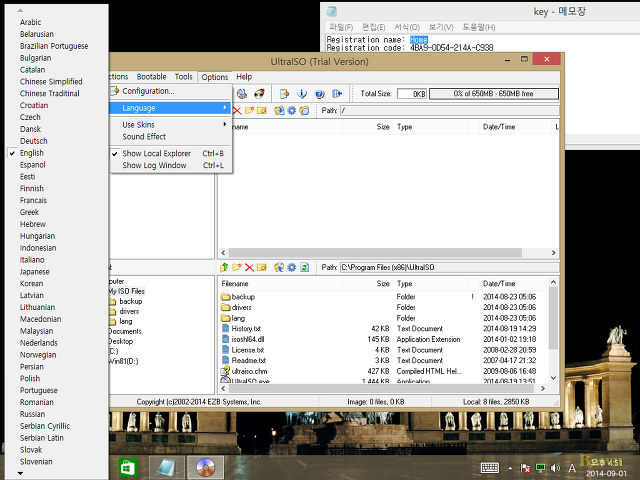This screenshot has height=480, width=640.
Task: Click the green Refresh icon in local pane toolbar
Action: [x=304, y=267]
